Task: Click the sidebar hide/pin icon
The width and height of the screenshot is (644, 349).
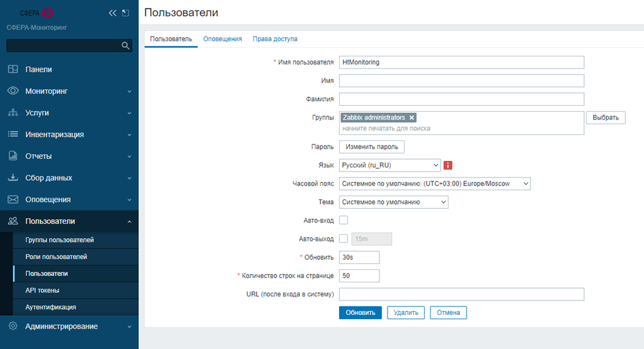Action: (x=125, y=13)
